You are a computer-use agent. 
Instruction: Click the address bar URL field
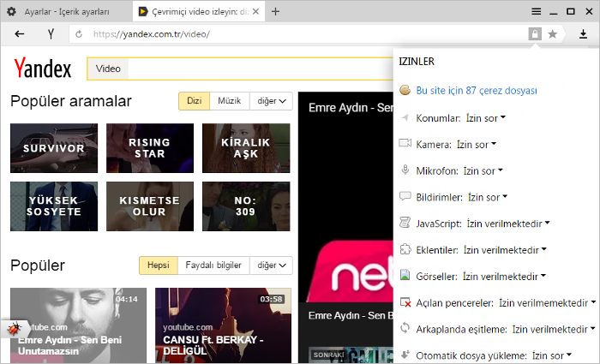[x=298, y=34]
